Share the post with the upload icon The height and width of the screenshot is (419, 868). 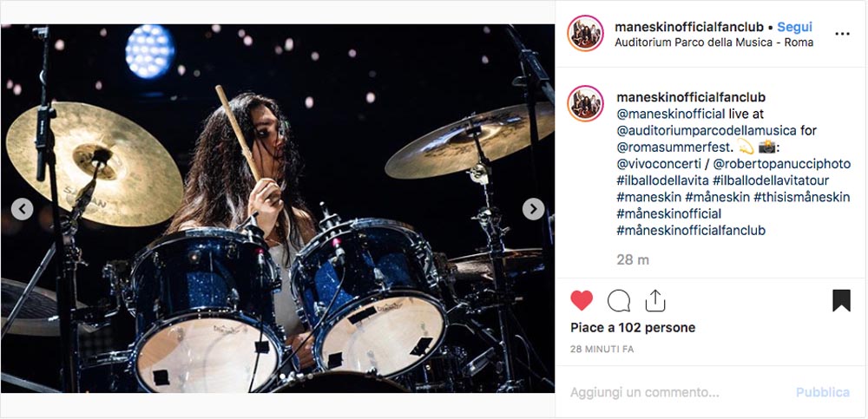pyautogui.click(x=654, y=300)
